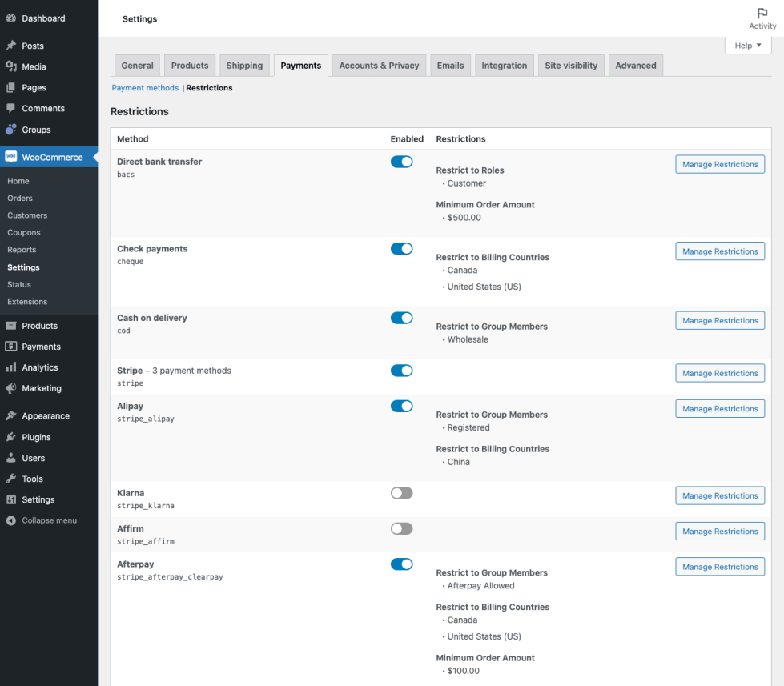
Task: Disable Direct bank transfer toggle
Action: click(401, 162)
